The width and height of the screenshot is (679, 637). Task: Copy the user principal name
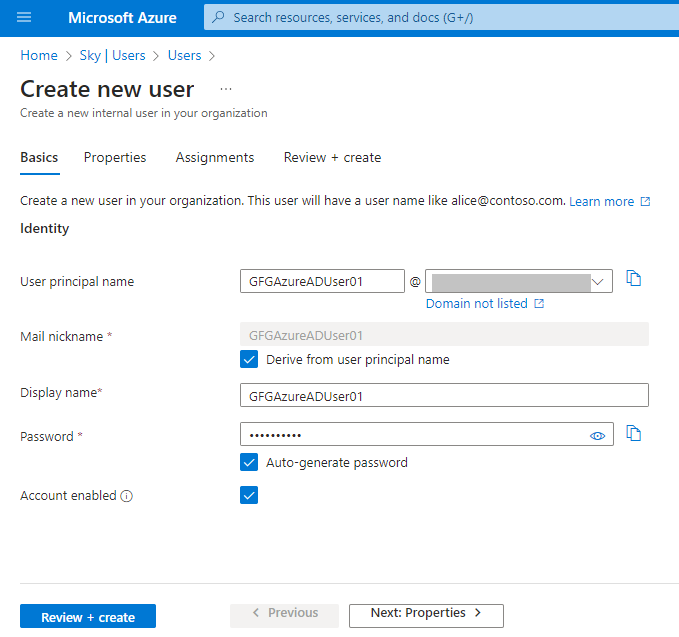[633, 279]
